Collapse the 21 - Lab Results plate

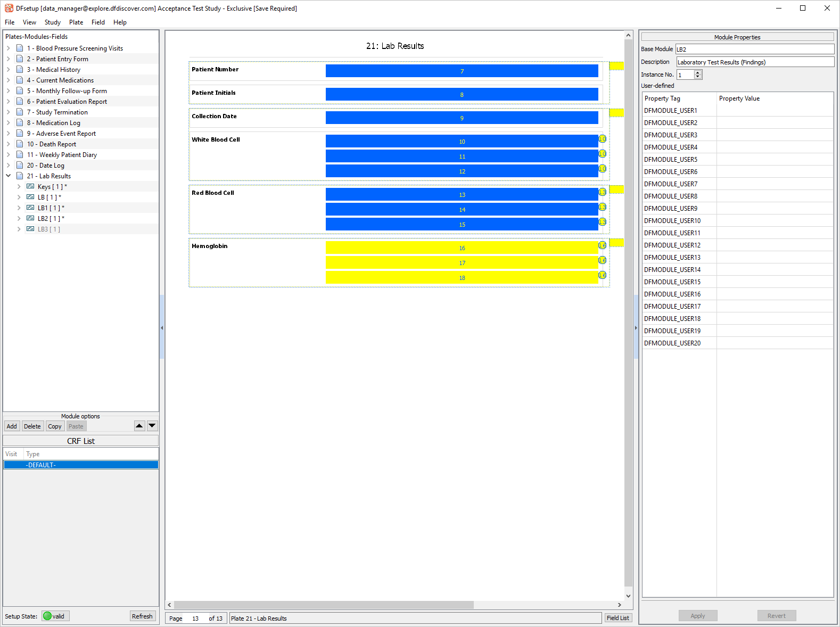click(x=9, y=176)
